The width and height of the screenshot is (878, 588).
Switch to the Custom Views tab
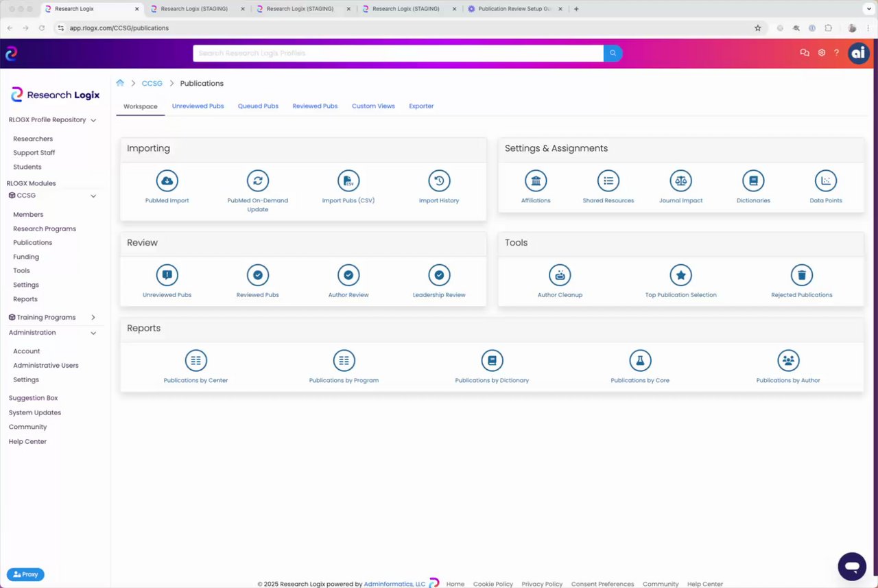point(373,106)
